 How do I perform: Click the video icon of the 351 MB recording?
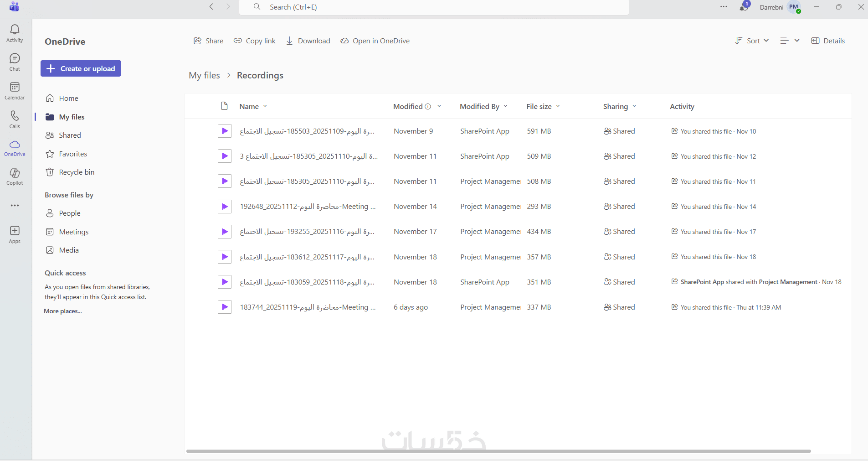[x=224, y=282]
